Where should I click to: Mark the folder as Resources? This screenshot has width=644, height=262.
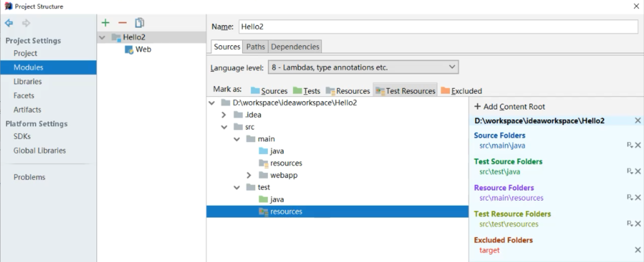(x=348, y=91)
